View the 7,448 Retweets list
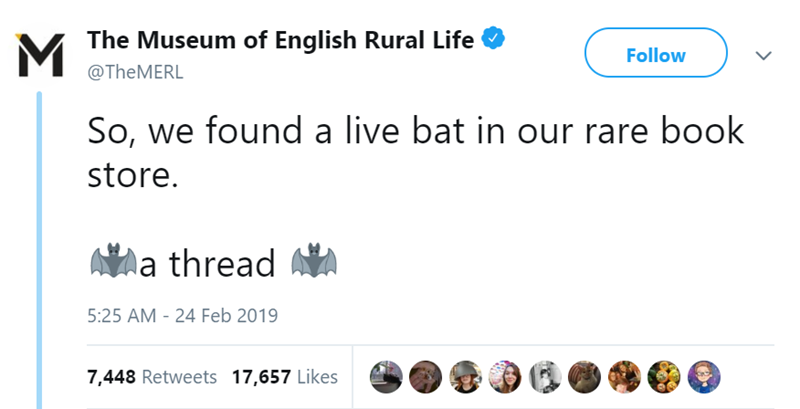The width and height of the screenshot is (800, 409). point(151,377)
